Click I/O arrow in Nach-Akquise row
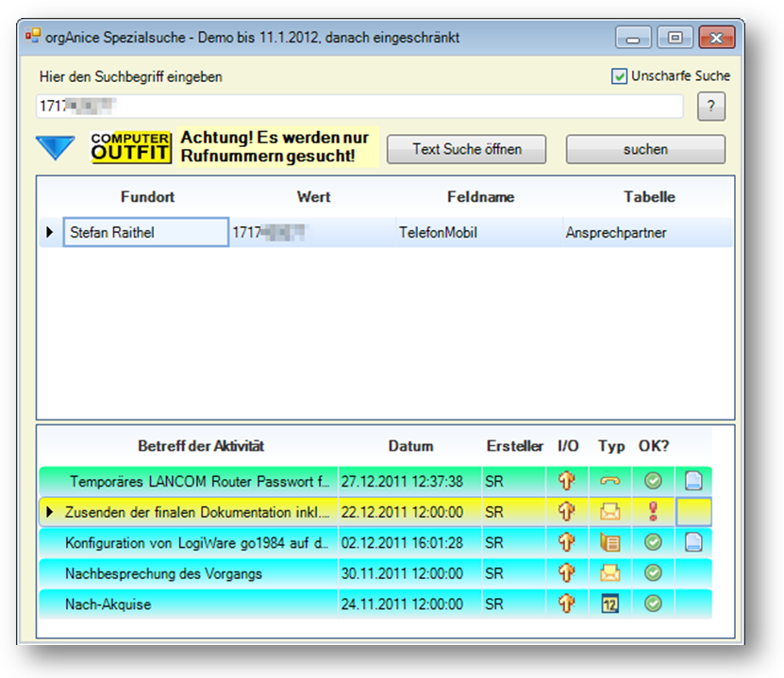 [566, 604]
